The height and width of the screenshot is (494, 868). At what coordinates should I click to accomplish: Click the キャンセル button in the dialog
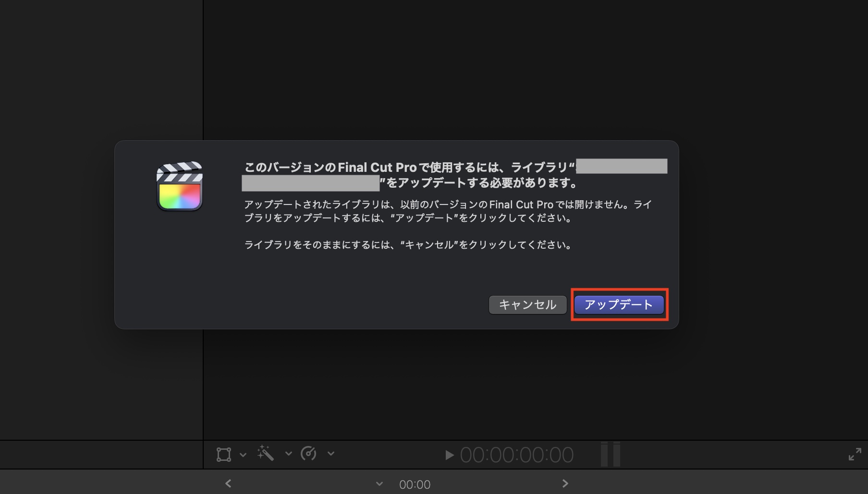(527, 304)
